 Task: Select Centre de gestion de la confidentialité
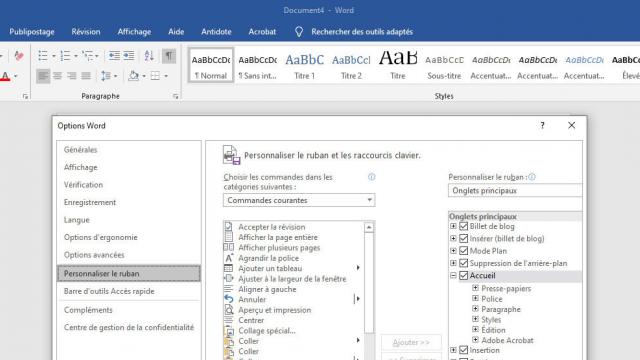click(x=129, y=328)
